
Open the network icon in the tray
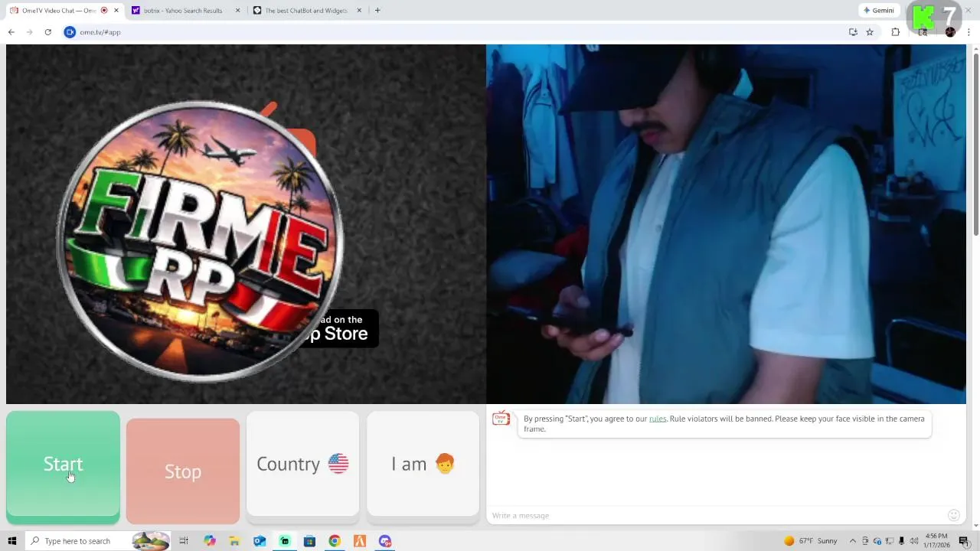click(x=890, y=541)
